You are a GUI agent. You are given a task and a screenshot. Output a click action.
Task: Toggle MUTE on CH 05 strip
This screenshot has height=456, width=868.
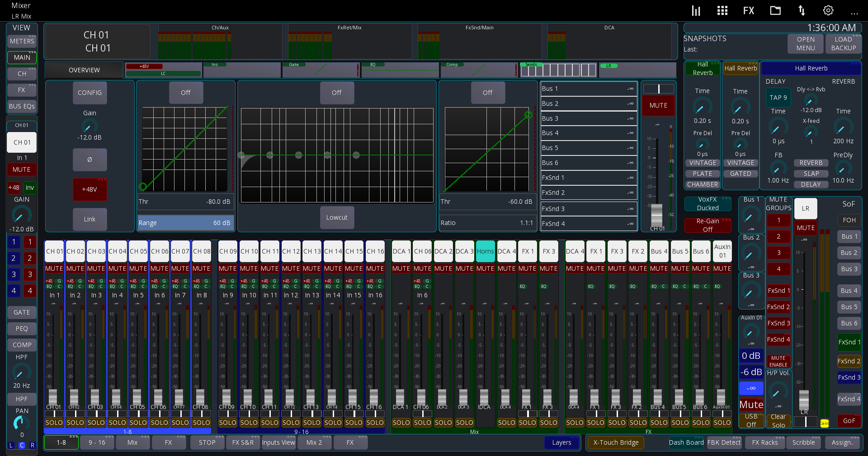(138, 268)
